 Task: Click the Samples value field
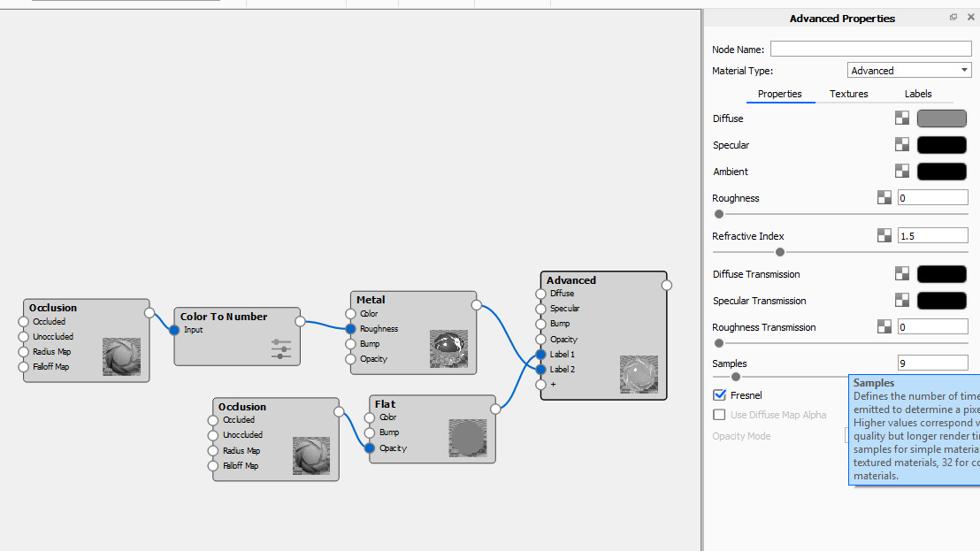[x=932, y=363]
